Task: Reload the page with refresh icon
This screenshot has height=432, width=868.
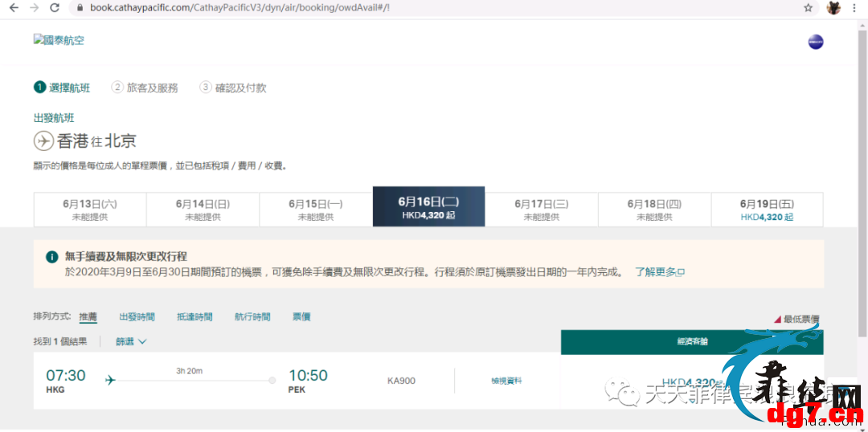Action: [55, 8]
